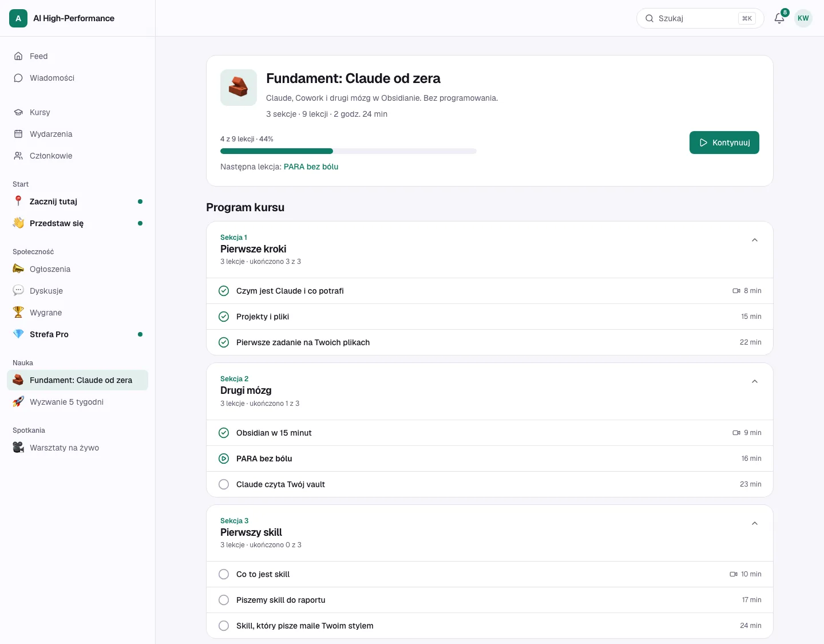Click the Członkowie people icon

18,156
